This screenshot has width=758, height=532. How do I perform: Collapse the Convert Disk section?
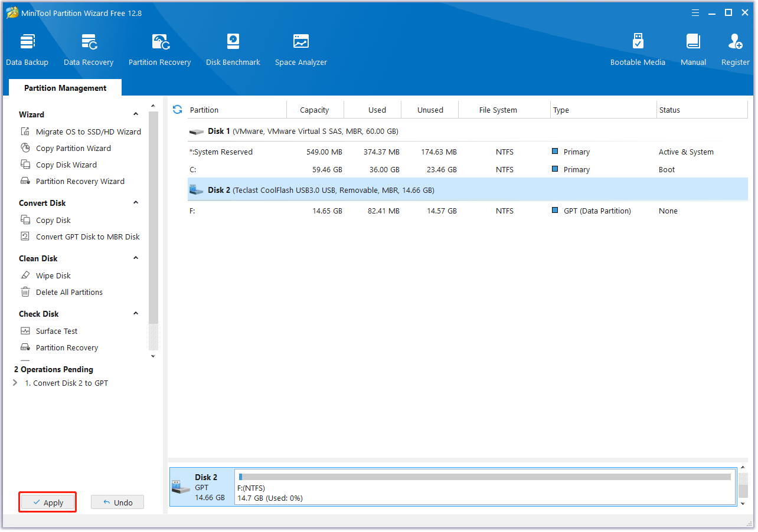(x=136, y=203)
